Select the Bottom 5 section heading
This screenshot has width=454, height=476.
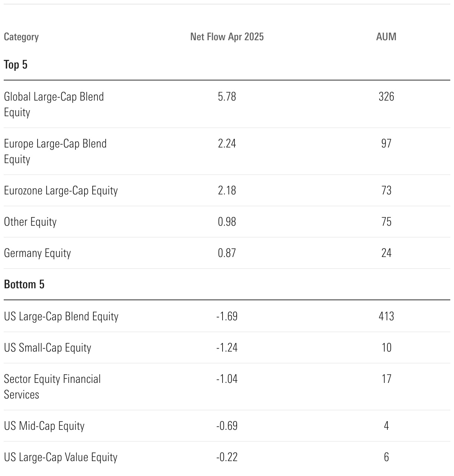point(24,285)
